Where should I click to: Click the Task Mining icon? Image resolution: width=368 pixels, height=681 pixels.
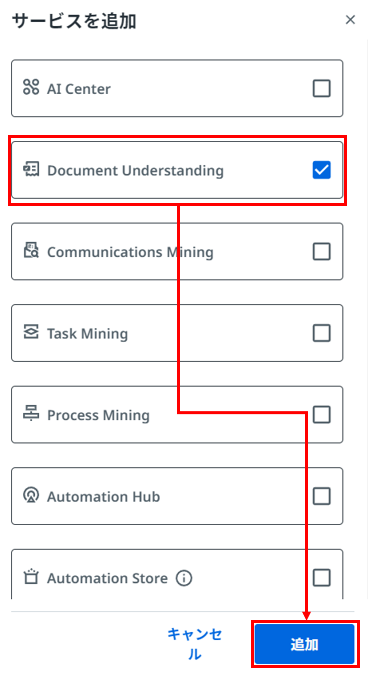(31, 332)
